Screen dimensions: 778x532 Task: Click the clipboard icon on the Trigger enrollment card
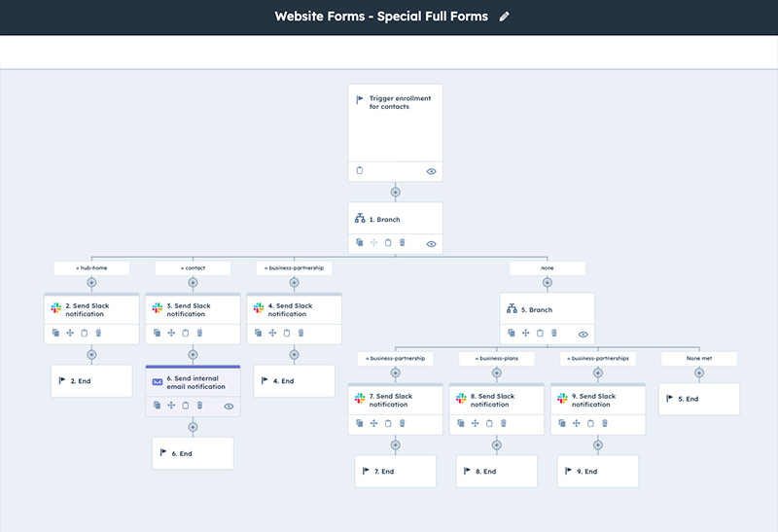coord(360,171)
